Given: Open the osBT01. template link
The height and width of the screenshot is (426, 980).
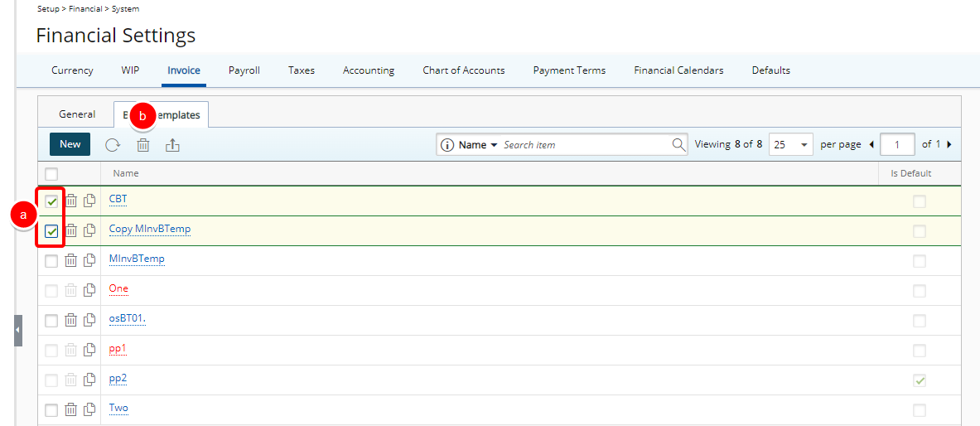Looking at the screenshot, I should [x=128, y=318].
